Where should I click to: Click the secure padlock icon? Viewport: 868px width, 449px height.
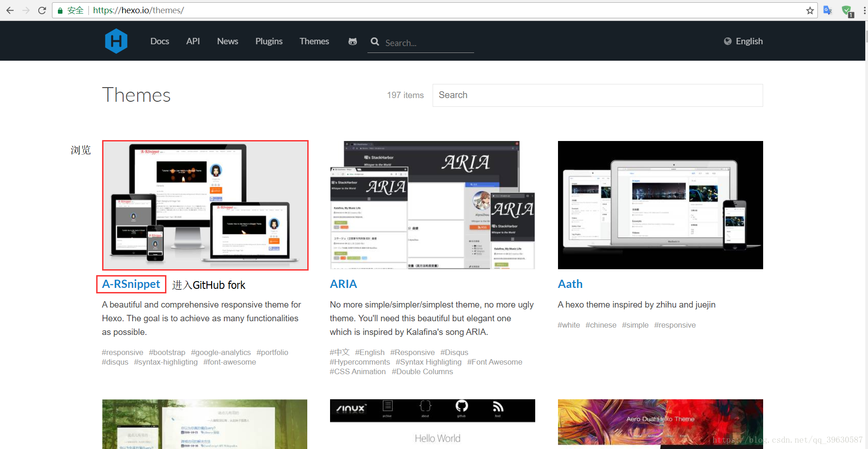pos(60,10)
